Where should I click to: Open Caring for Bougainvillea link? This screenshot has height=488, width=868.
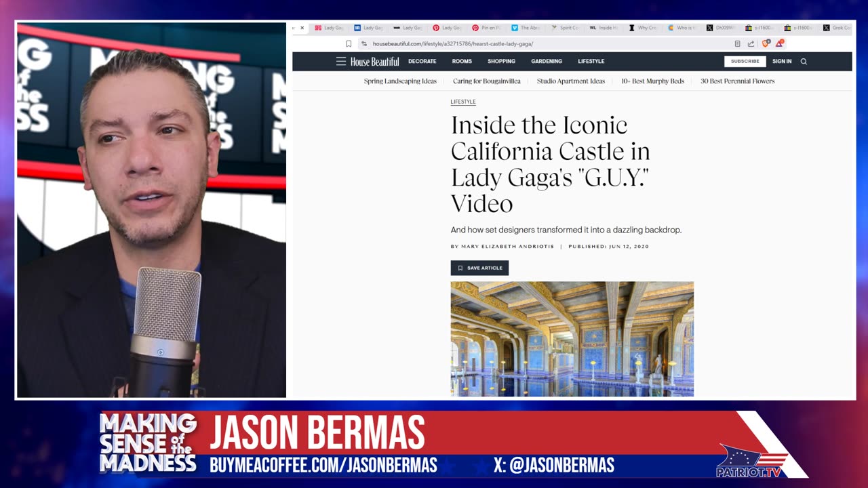487,81
